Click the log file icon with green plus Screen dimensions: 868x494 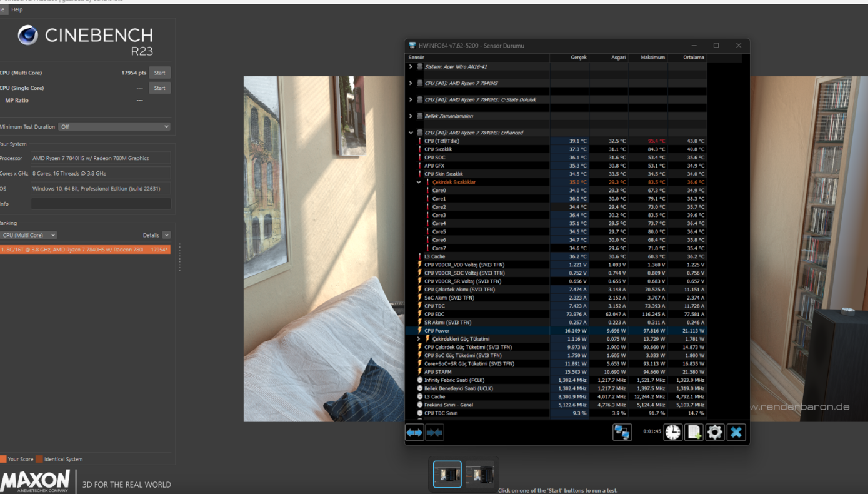694,432
